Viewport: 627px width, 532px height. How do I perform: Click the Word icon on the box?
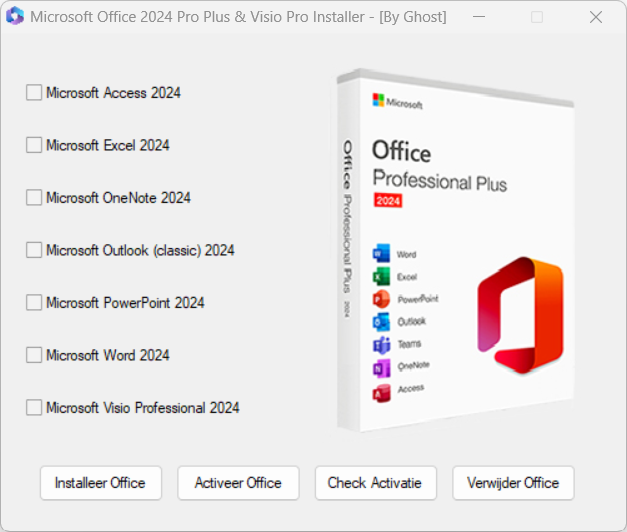click(x=381, y=253)
